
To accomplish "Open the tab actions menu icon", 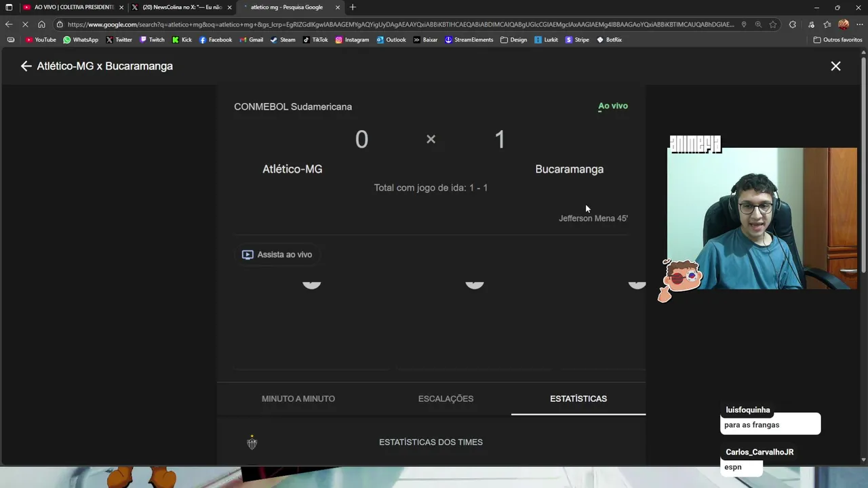I will 9,7.
